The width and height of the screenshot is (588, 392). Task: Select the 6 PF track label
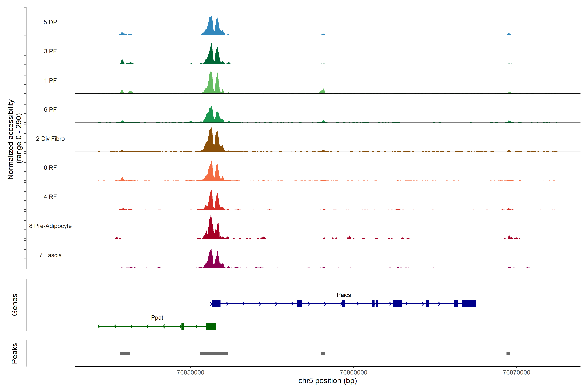click(x=50, y=109)
